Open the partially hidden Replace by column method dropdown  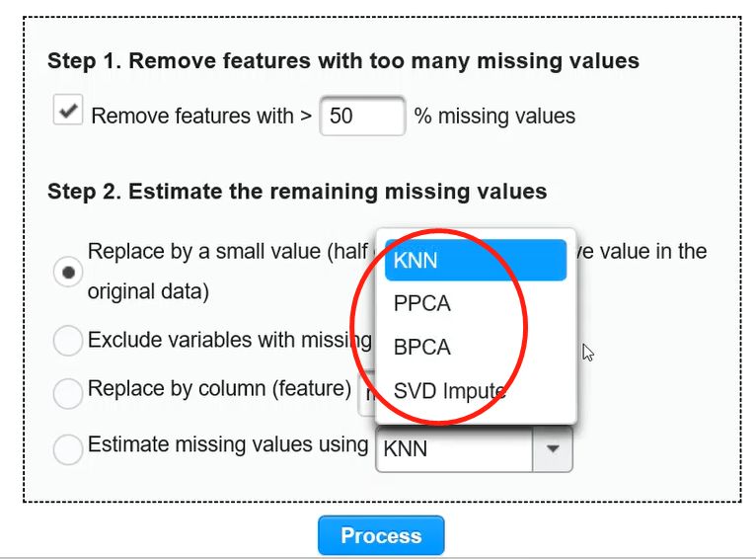tap(366, 394)
